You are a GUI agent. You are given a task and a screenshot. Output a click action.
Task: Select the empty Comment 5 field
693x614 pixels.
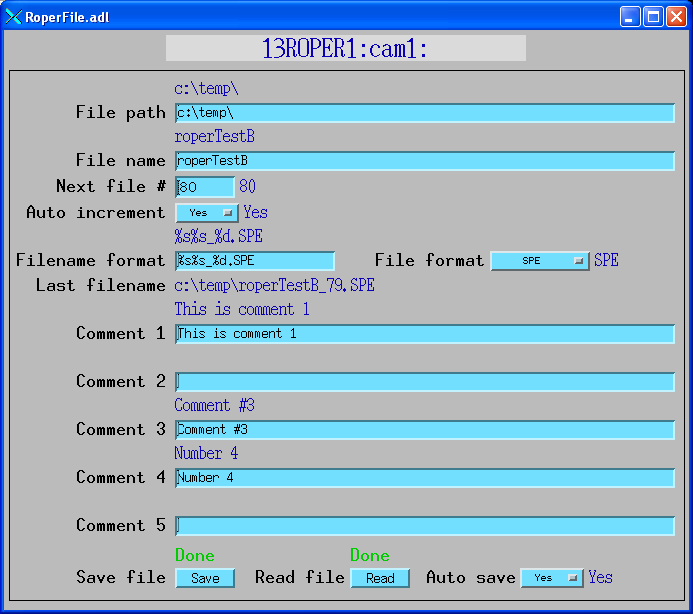pos(424,526)
